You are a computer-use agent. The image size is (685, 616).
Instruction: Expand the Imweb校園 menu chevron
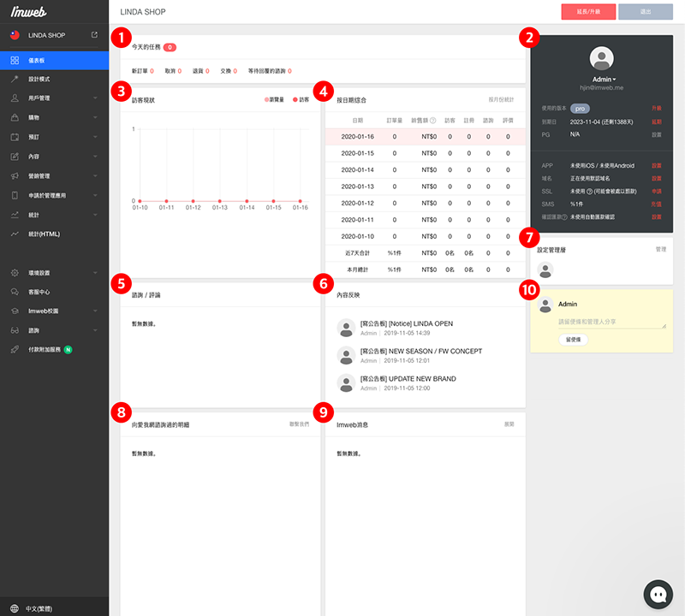click(x=95, y=311)
